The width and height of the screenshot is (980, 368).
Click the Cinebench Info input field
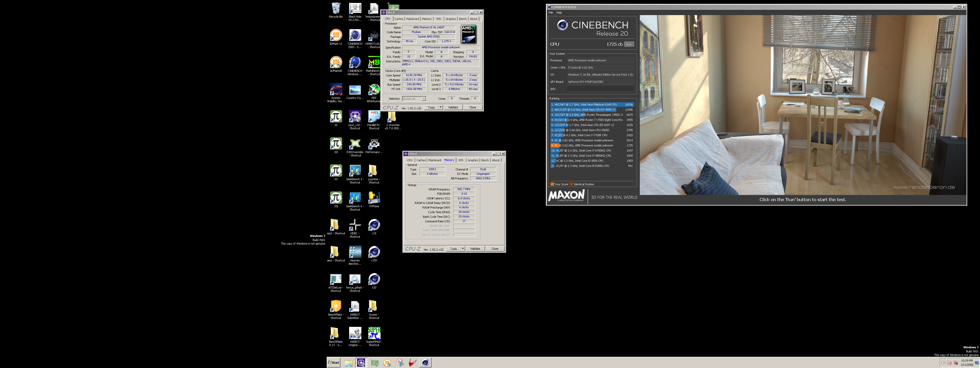600,89
